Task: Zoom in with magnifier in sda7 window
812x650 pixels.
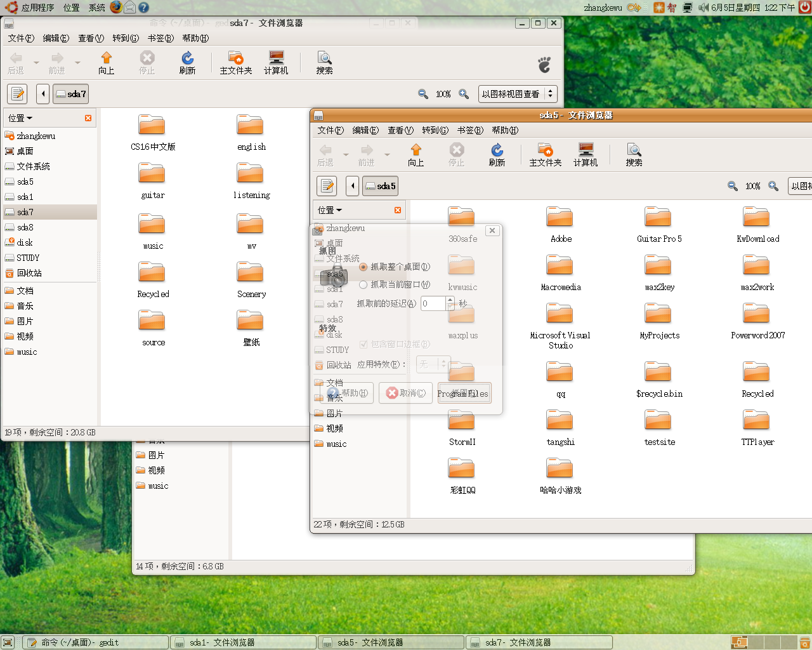Action: (464, 94)
